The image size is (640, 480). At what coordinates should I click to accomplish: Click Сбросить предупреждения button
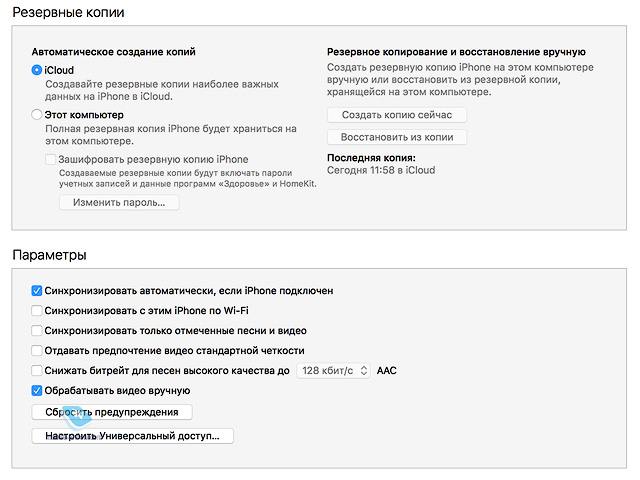[112, 412]
